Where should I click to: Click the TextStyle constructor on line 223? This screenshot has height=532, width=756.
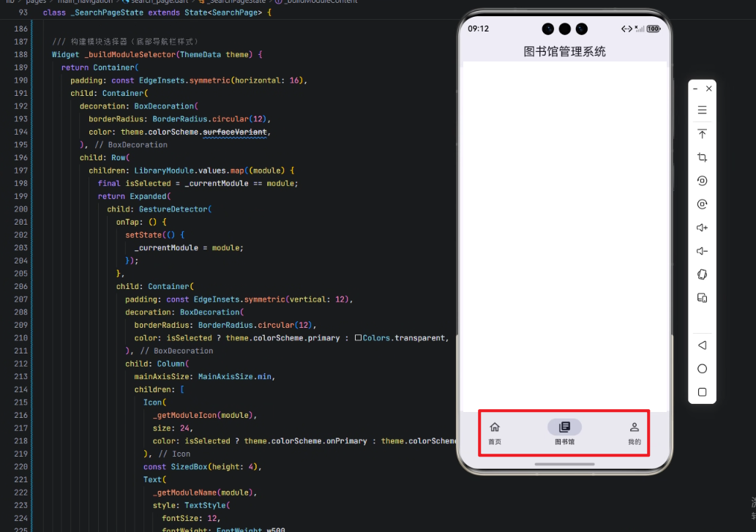(x=205, y=506)
